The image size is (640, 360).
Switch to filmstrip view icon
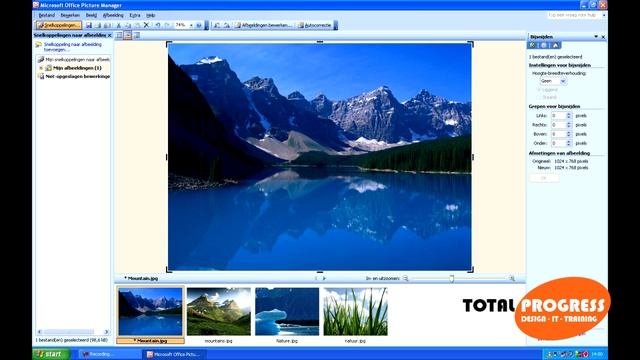pos(128,36)
